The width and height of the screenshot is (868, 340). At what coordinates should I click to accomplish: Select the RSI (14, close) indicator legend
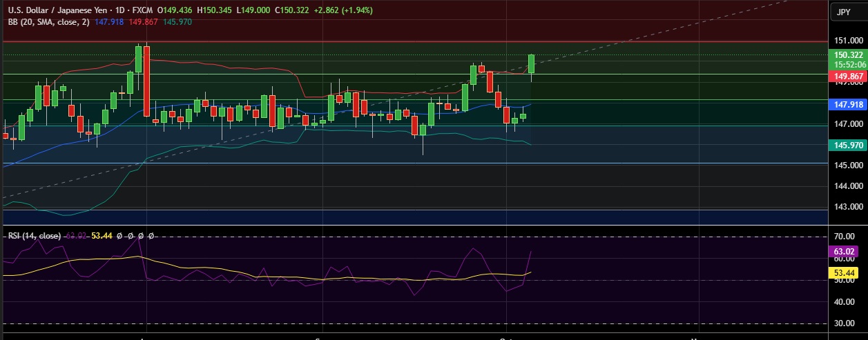point(33,235)
